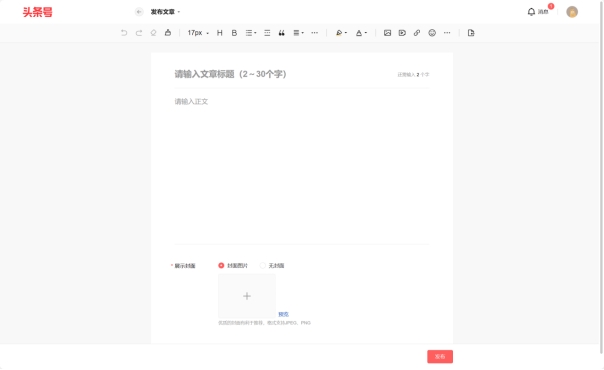This screenshot has width=604, height=370.
Task: Insert a hyperlink using the link icon
Action: (417, 33)
